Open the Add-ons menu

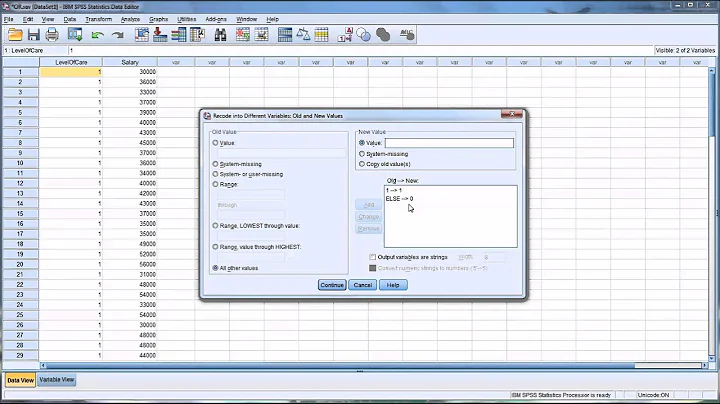pyautogui.click(x=216, y=19)
